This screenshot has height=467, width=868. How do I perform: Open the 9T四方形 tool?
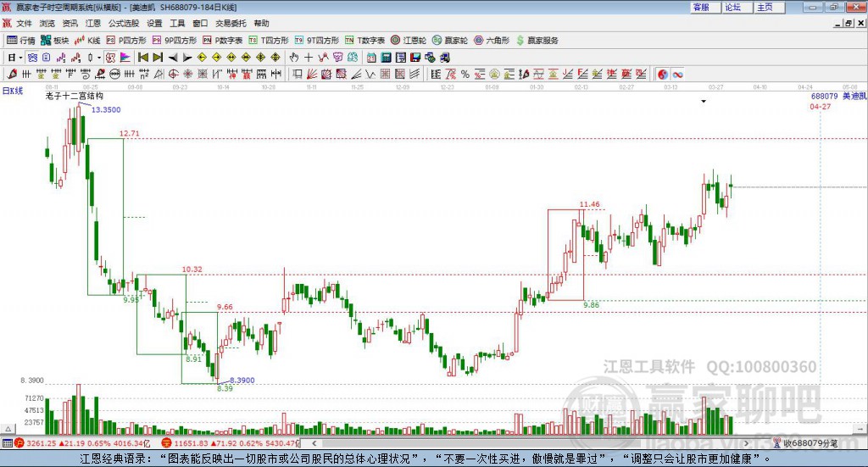point(317,41)
